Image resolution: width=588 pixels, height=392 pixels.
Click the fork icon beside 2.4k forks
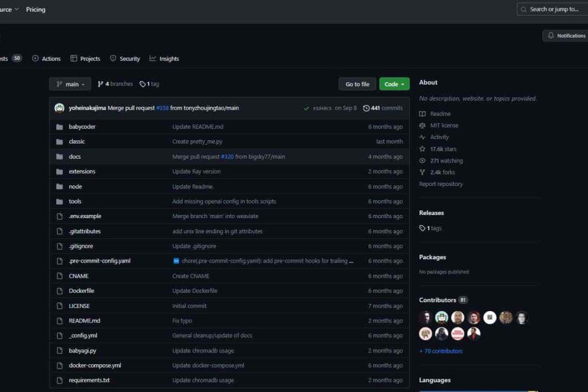422,172
